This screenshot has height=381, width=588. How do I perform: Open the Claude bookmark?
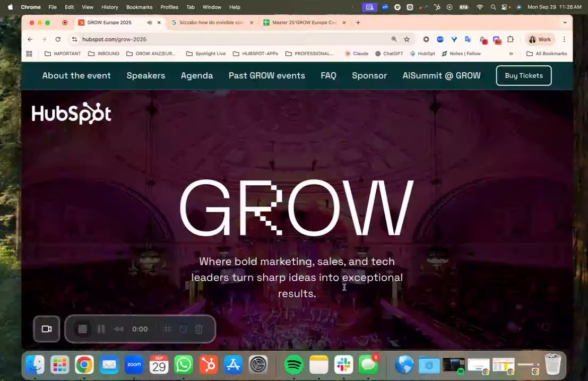pos(357,54)
